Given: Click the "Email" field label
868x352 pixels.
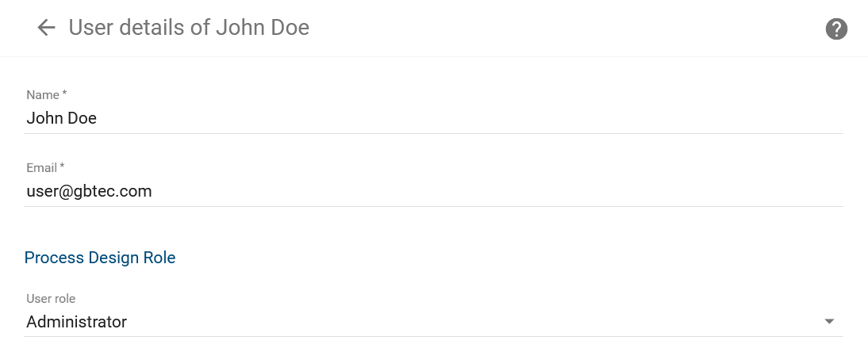Looking at the screenshot, I should tap(42, 168).
